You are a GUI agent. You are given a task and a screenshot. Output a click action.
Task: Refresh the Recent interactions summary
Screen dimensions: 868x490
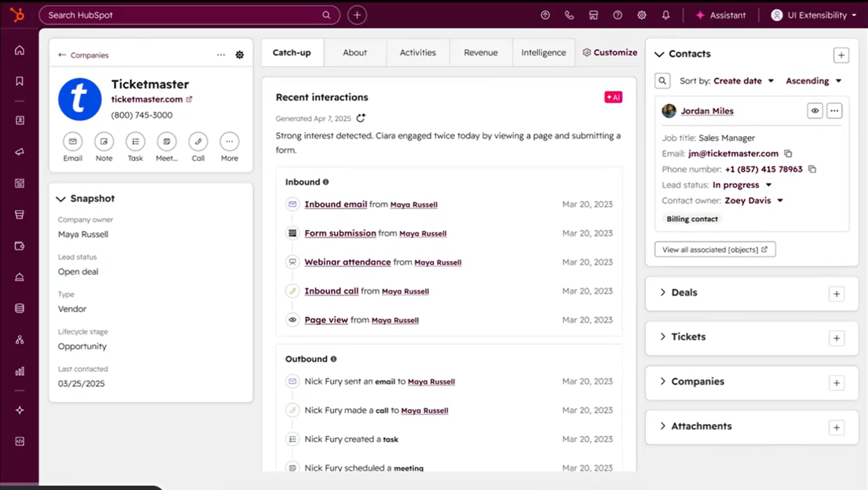coord(361,118)
